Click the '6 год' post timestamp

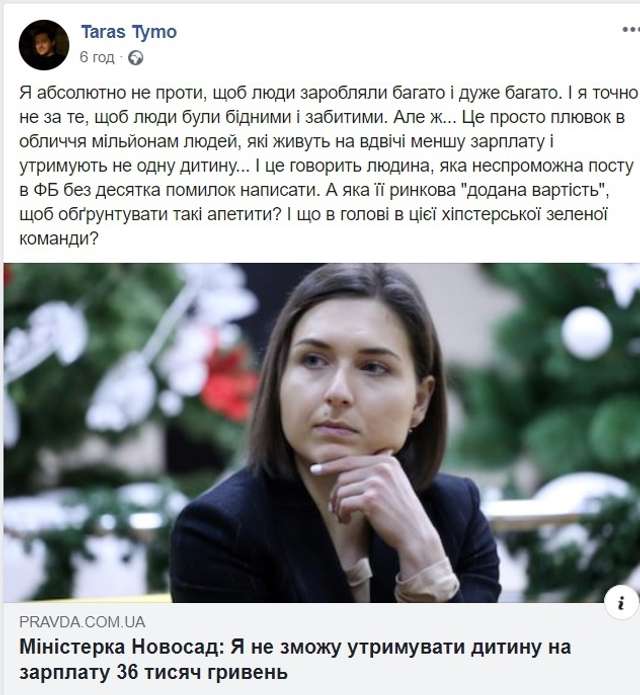coord(97,58)
